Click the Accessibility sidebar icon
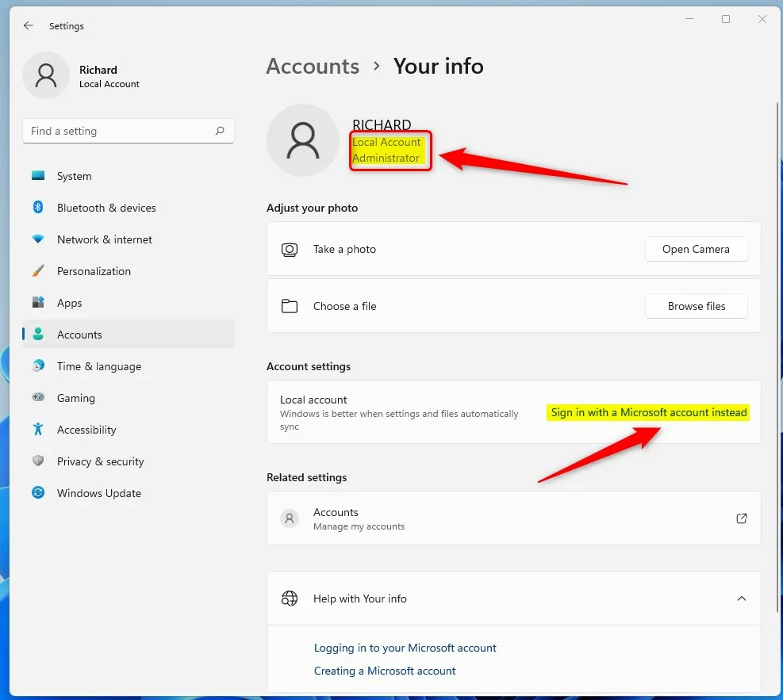 point(38,430)
